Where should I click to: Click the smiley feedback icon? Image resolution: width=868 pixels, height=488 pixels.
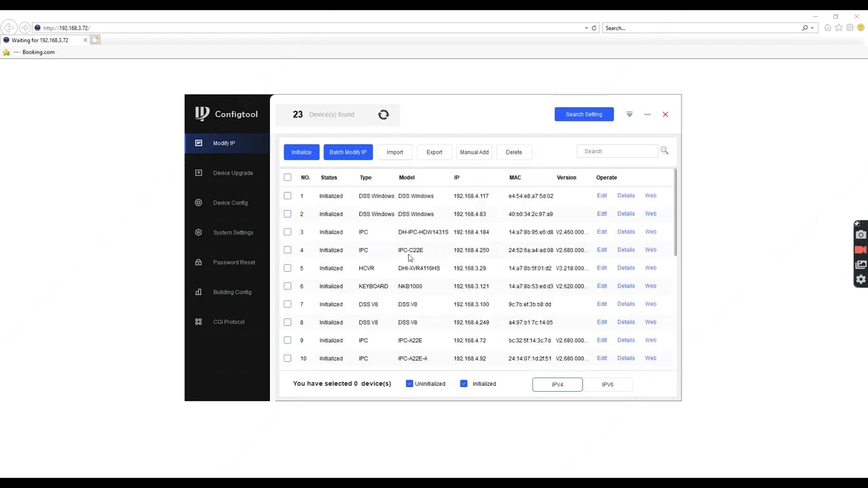tap(861, 28)
